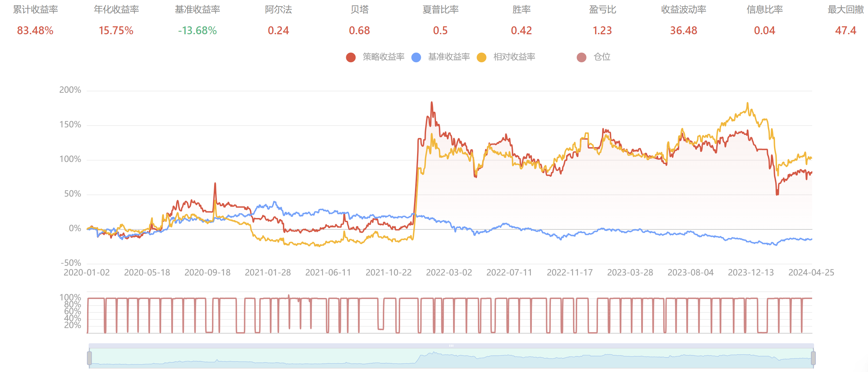Click the 2022-03-02 date on the x-axis
This screenshot has height=372, width=868.
pos(449,273)
